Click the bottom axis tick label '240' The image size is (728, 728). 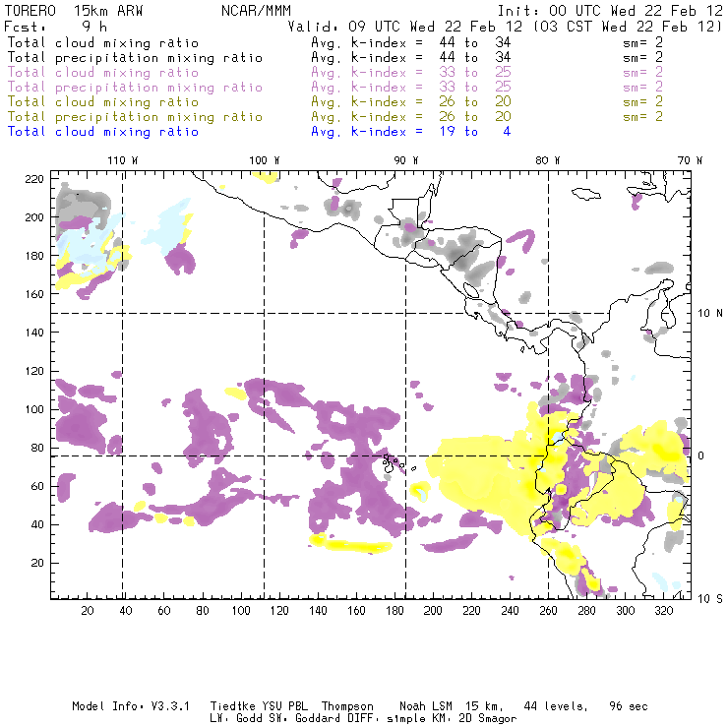(x=510, y=611)
